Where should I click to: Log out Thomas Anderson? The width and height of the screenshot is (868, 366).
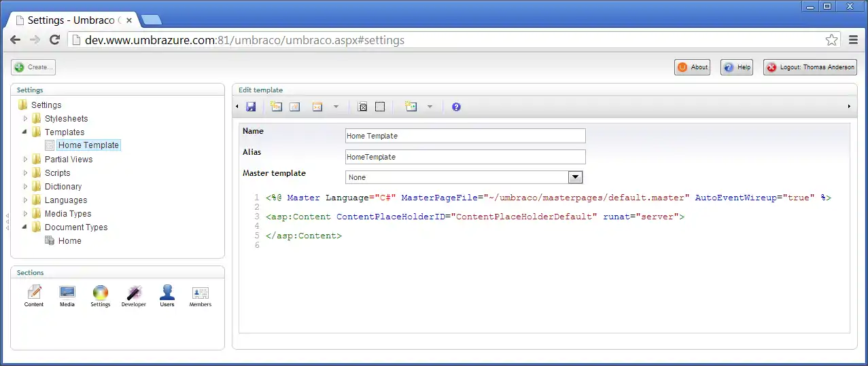(810, 67)
